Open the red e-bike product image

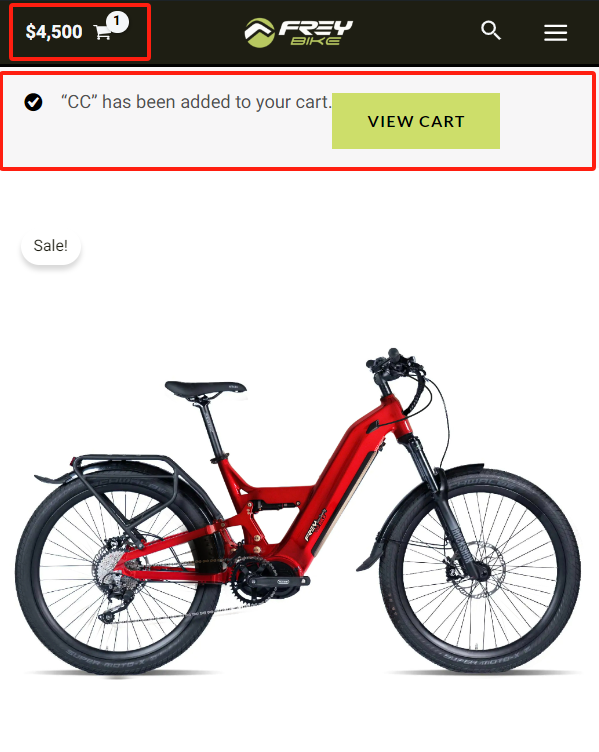coord(298,511)
